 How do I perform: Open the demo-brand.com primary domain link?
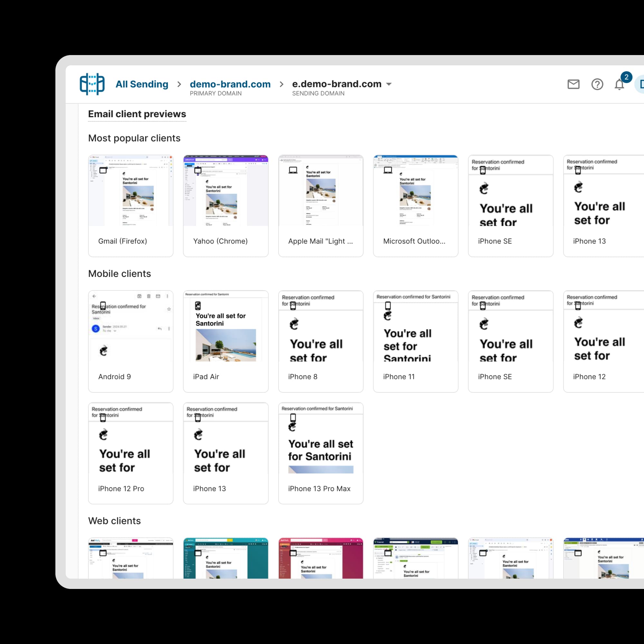[x=230, y=84]
